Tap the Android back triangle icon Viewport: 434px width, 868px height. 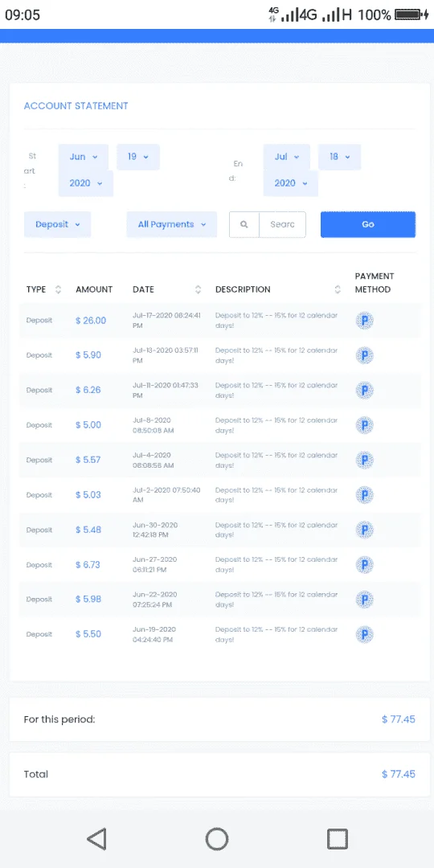(97, 838)
